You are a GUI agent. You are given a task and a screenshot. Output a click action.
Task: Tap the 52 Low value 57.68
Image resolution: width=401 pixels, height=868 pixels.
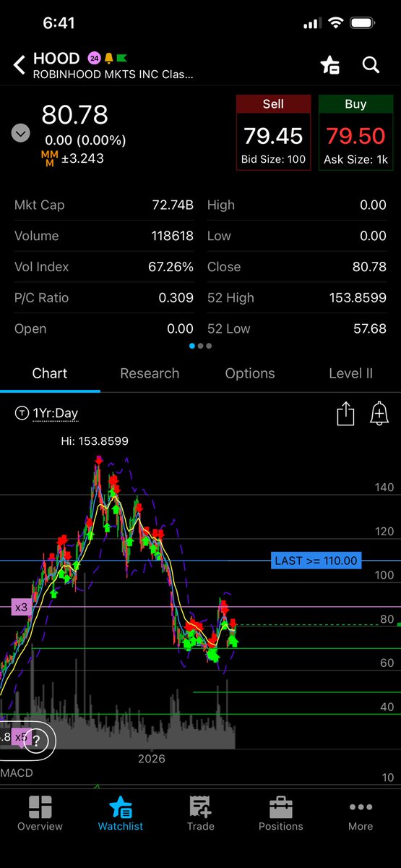(368, 329)
